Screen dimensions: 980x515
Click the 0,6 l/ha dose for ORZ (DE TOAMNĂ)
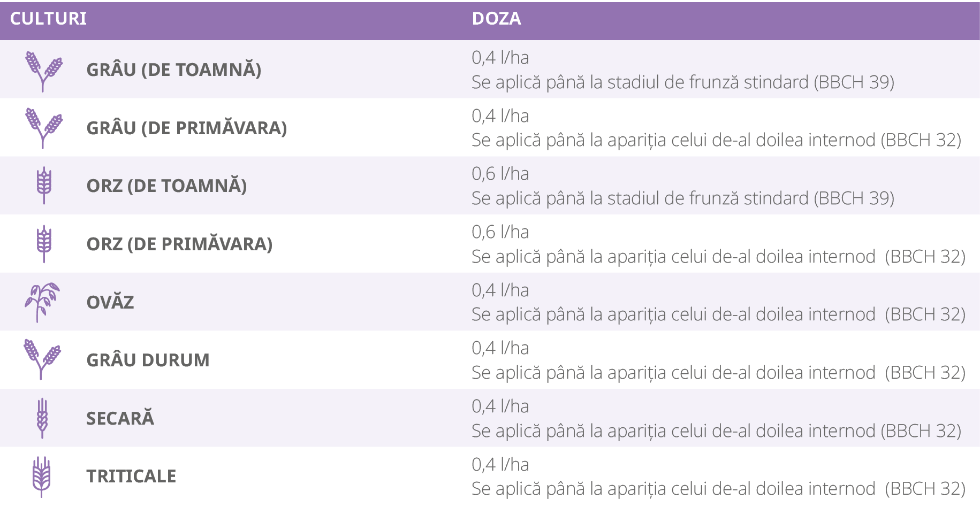500,174
